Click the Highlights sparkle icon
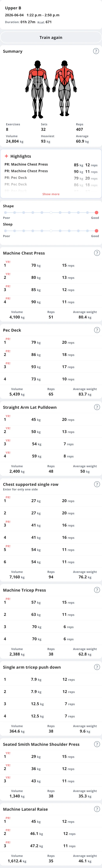Image resolution: width=102 pixels, height=868 pixels. tap(6, 156)
